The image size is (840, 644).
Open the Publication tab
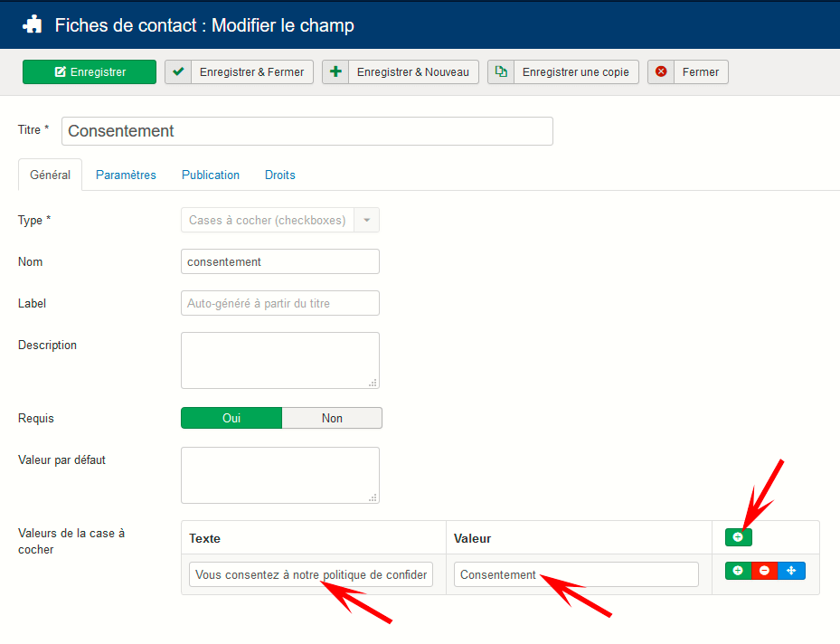[x=211, y=175]
